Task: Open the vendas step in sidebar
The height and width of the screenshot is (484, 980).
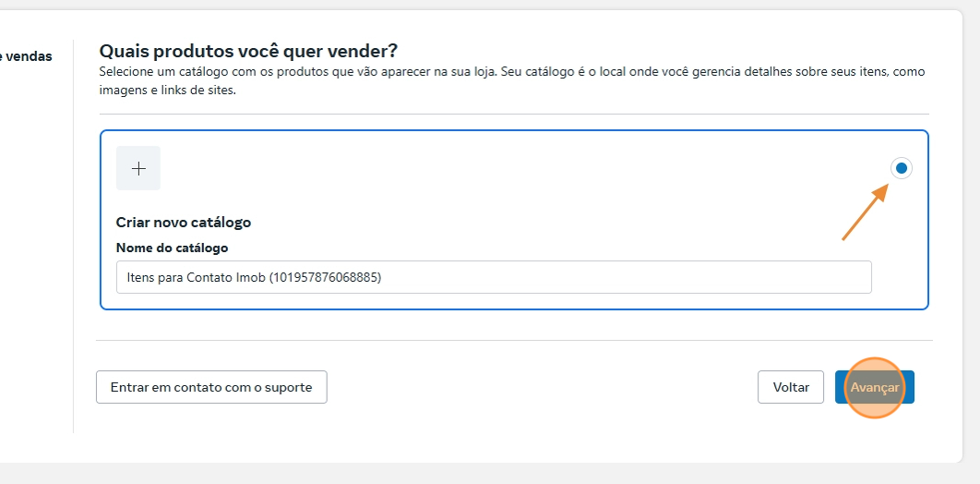Action: click(26, 56)
